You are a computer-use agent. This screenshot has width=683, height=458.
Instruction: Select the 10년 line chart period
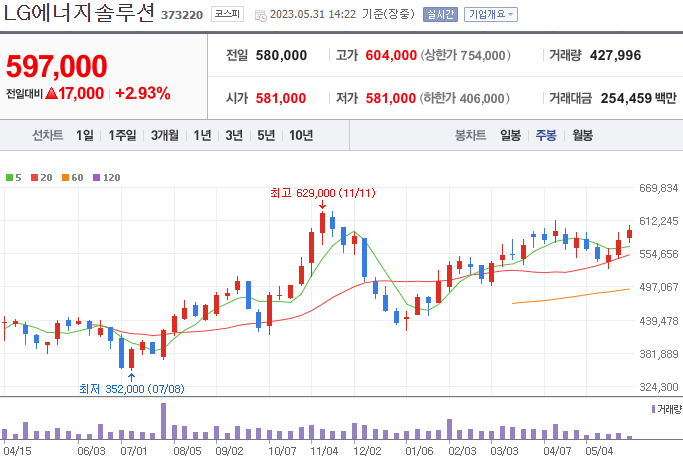pos(301,136)
